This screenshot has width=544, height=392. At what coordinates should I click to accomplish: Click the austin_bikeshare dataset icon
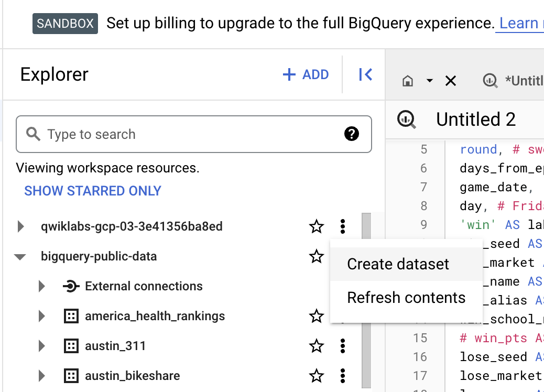click(71, 376)
